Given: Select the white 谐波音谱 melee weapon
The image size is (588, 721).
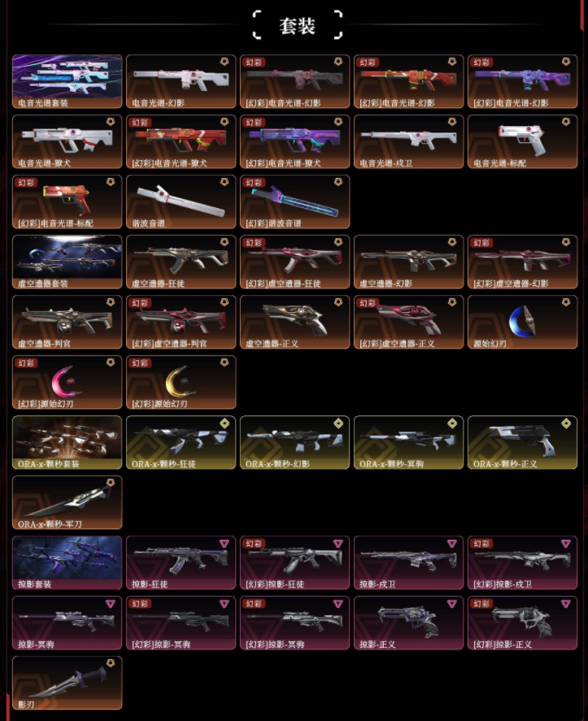Looking at the screenshot, I should 181,202.
